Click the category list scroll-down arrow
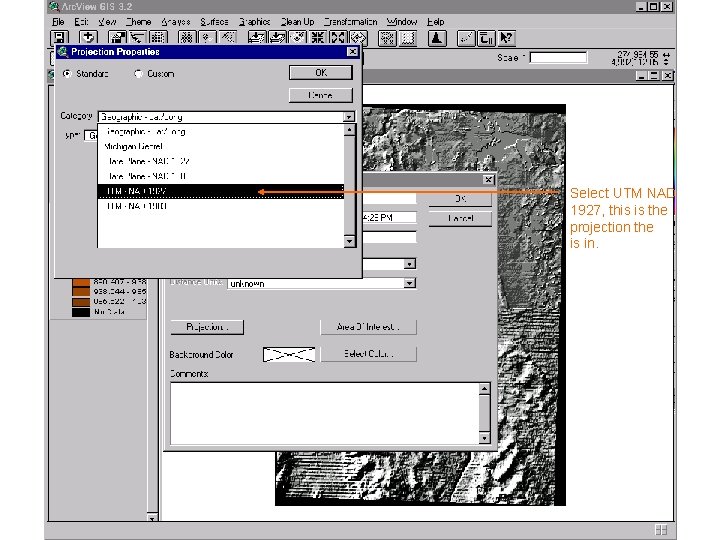Image resolution: width=720 pixels, height=540 pixels. click(x=349, y=242)
